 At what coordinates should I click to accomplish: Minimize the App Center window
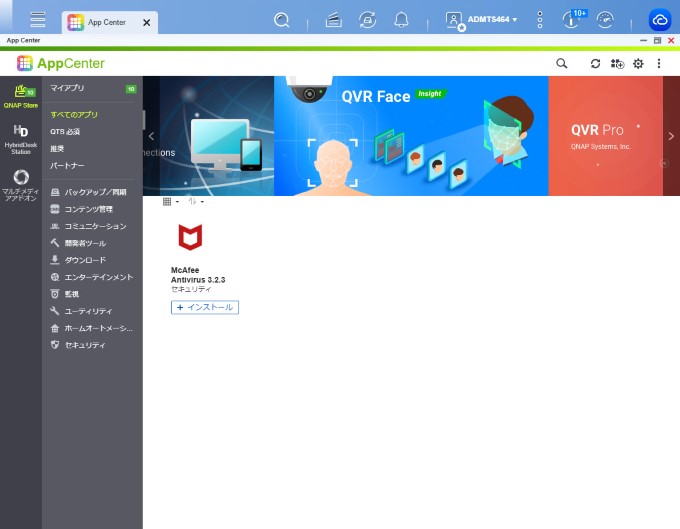pyautogui.click(x=643, y=40)
